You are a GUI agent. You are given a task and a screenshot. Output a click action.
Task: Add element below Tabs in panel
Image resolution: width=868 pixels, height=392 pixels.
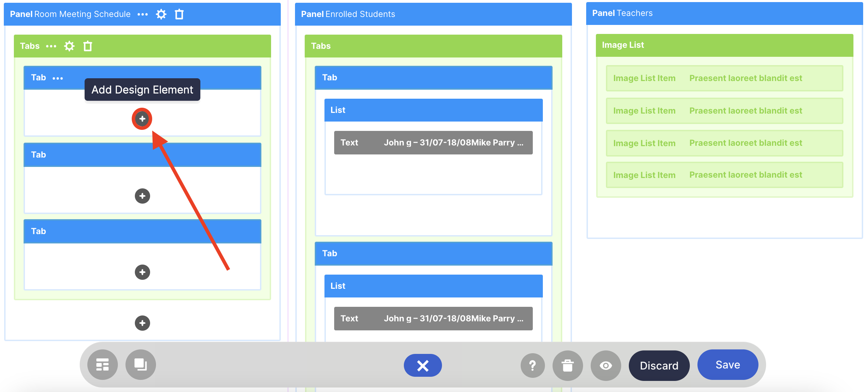(x=142, y=323)
